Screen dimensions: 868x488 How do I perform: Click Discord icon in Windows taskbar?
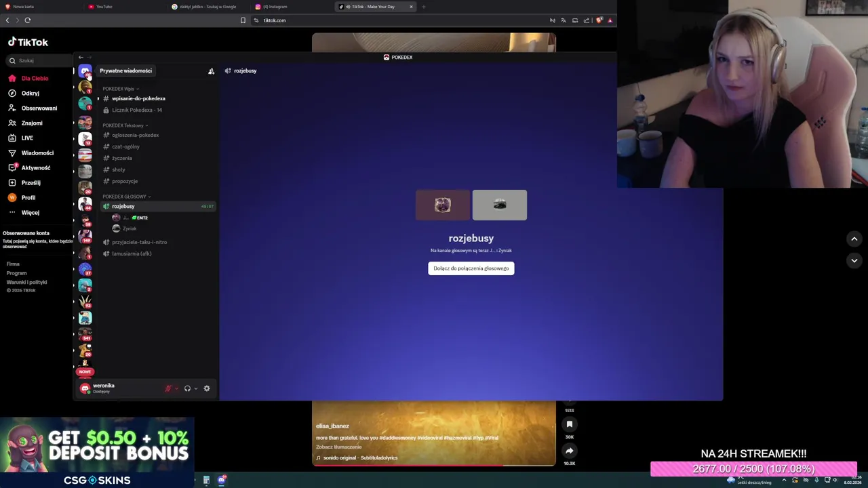[221, 480]
